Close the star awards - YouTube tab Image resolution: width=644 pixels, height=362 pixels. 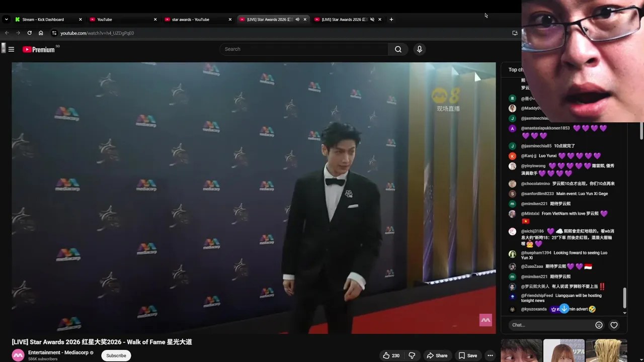230,20
